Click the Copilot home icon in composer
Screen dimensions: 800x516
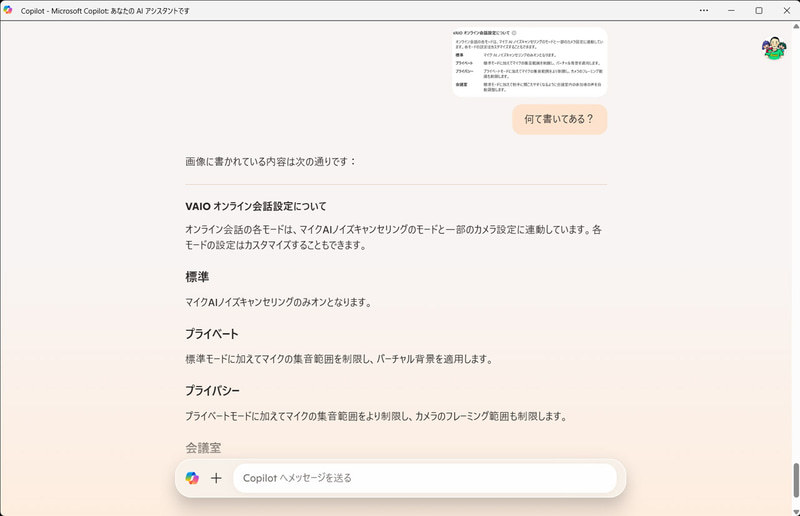point(192,478)
